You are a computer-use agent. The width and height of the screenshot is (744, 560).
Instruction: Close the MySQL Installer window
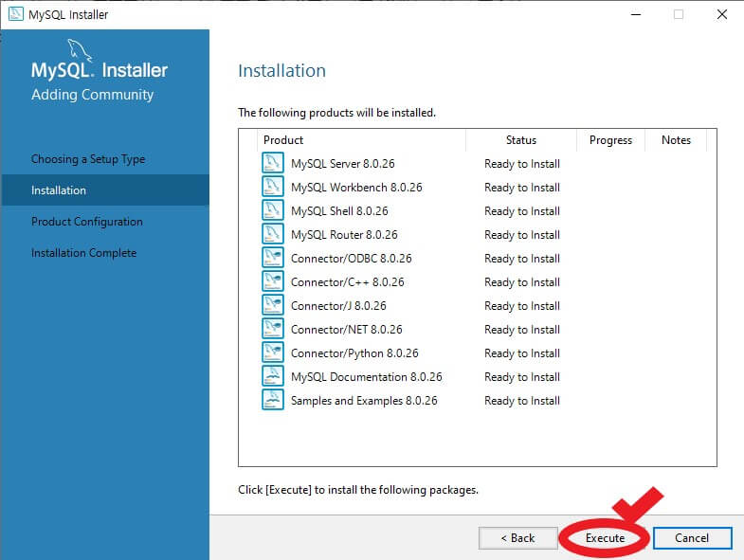coord(721,14)
